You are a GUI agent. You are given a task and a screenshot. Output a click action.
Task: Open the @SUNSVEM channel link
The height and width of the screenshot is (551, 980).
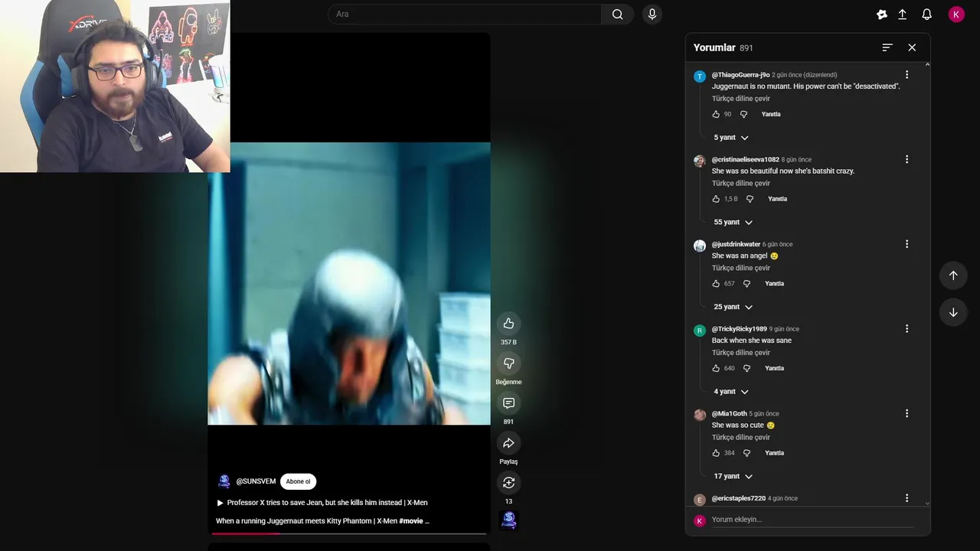[x=256, y=481]
